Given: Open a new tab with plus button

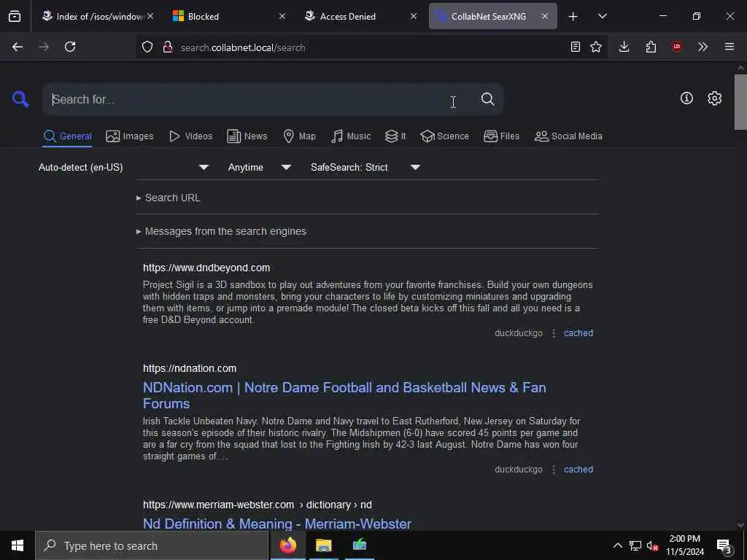Looking at the screenshot, I should (x=573, y=16).
